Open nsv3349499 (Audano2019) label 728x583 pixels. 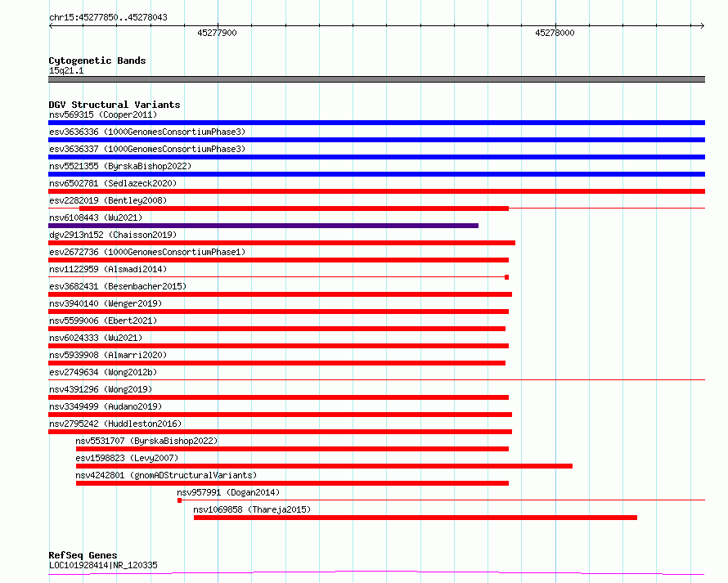point(106,406)
